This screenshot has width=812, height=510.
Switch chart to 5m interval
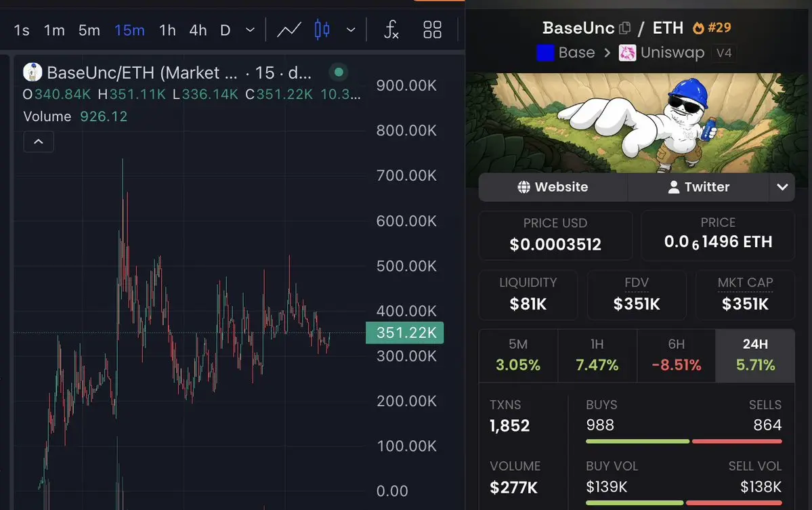click(89, 30)
